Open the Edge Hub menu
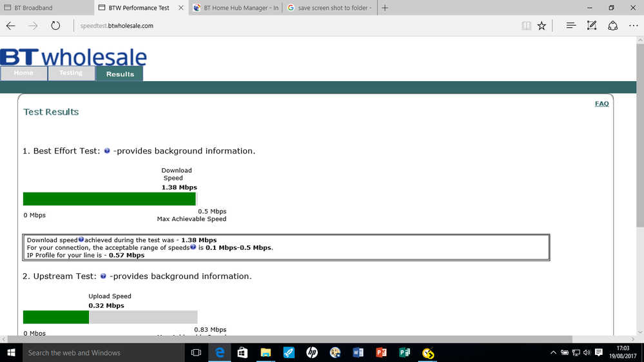 571,26
